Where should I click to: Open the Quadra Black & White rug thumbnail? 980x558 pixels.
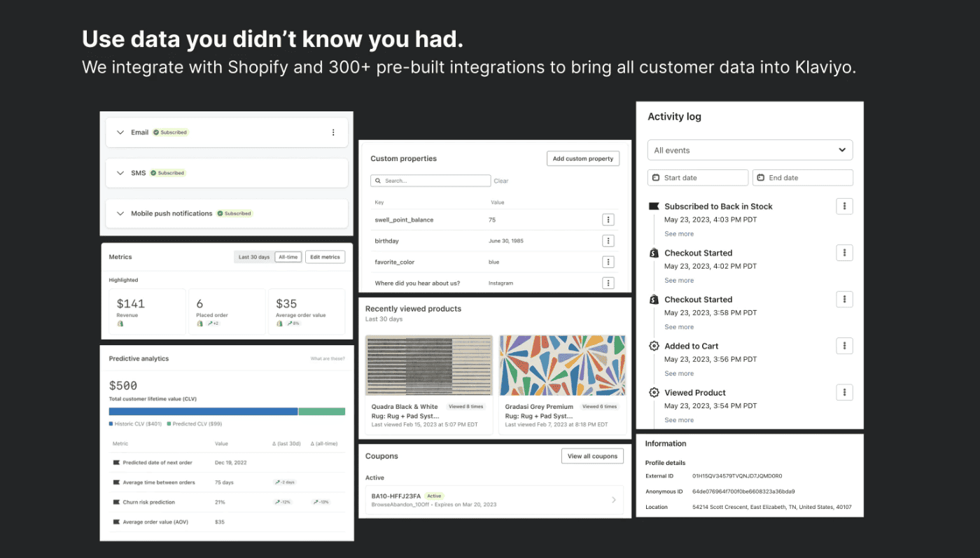click(428, 365)
